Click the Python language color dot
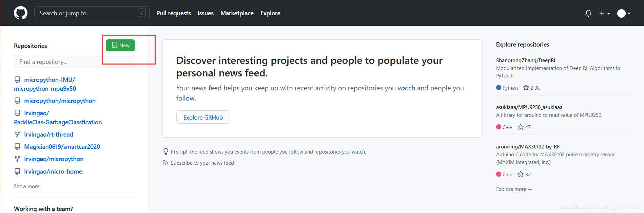 pos(499,88)
